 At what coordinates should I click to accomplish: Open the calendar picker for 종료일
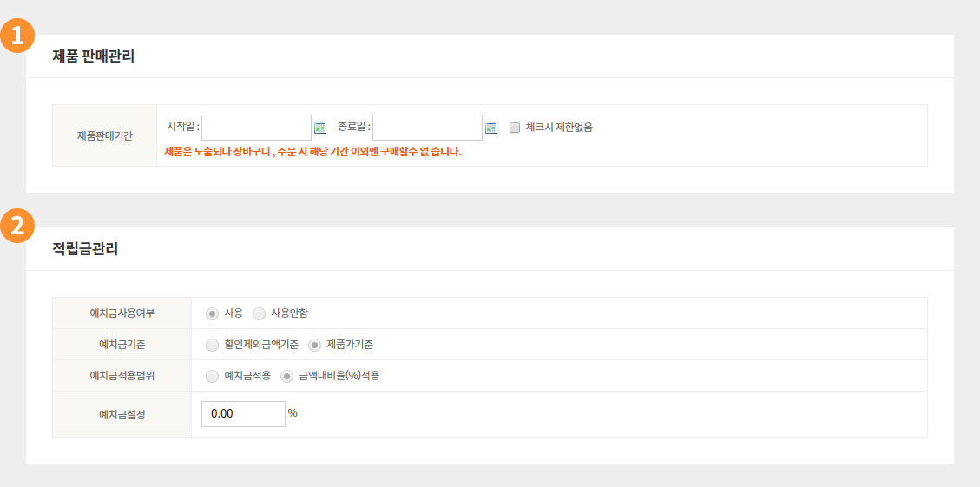point(491,128)
